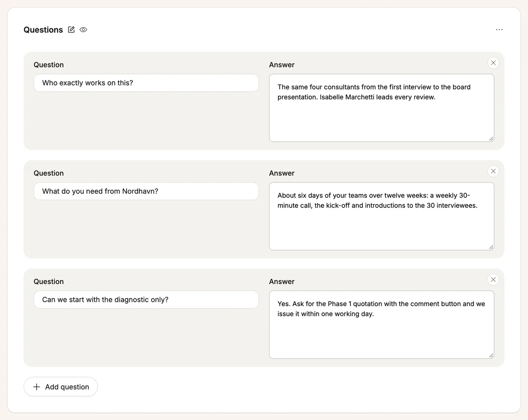528x420 pixels.
Task: Click the Add question button
Action: [x=61, y=387]
